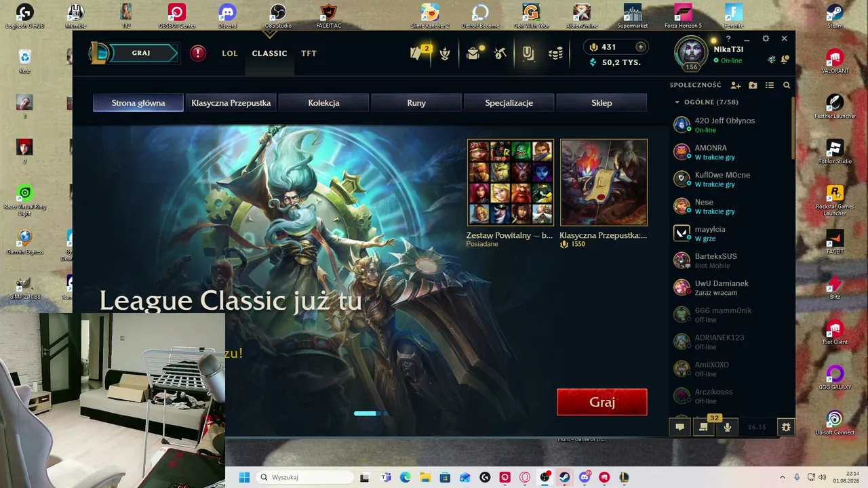
Task: Click the plus button to buy RP
Action: tap(640, 47)
